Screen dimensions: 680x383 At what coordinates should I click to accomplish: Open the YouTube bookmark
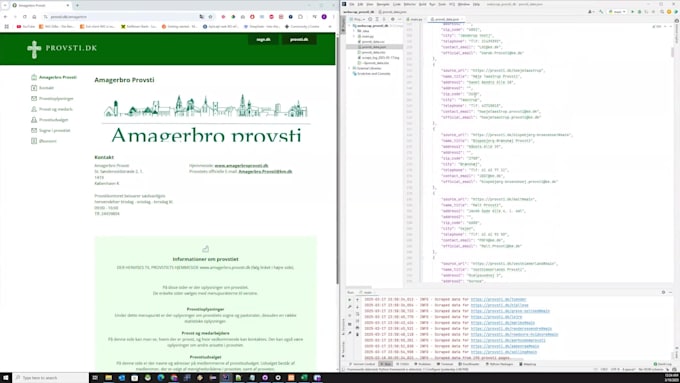tap(26, 26)
